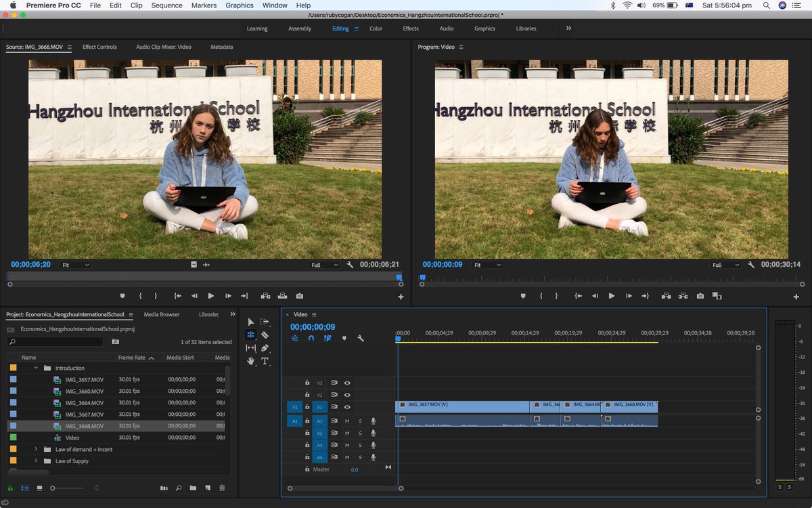This screenshot has width=812, height=508.
Task: Open the Graphics menu in menu bar
Action: (240, 5)
